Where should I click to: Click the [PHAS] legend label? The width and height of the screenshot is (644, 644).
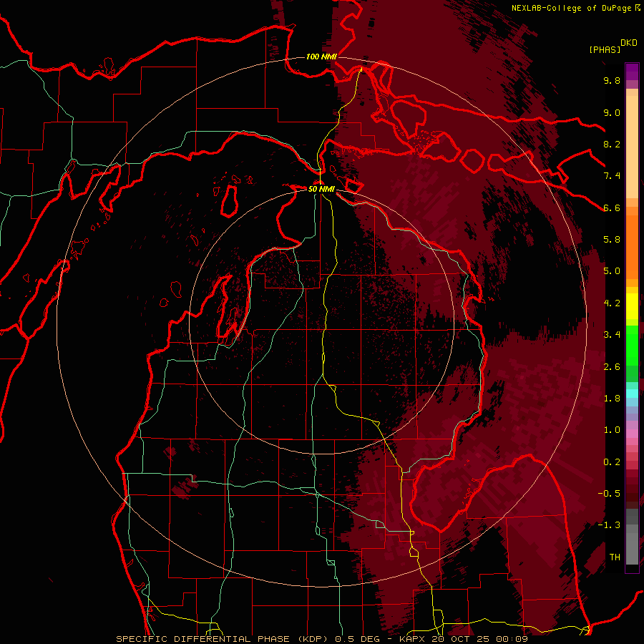pyautogui.click(x=604, y=49)
